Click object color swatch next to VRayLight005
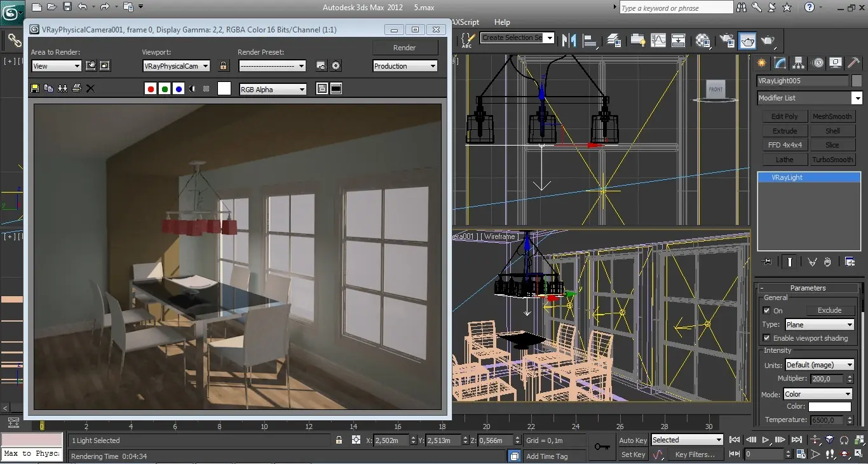The height and width of the screenshot is (464, 868). pos(857,81)
